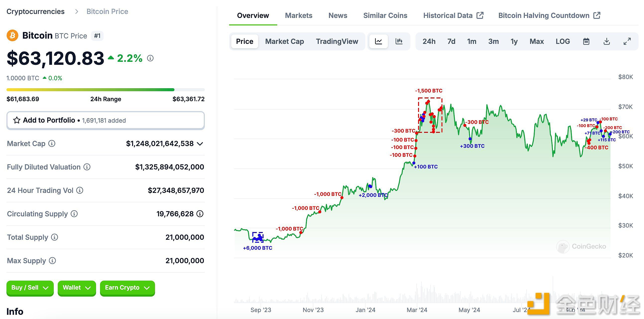The image size is (644, 319).
Task: Select the TradingView chart toggle
Action: [x=337, y=41]
